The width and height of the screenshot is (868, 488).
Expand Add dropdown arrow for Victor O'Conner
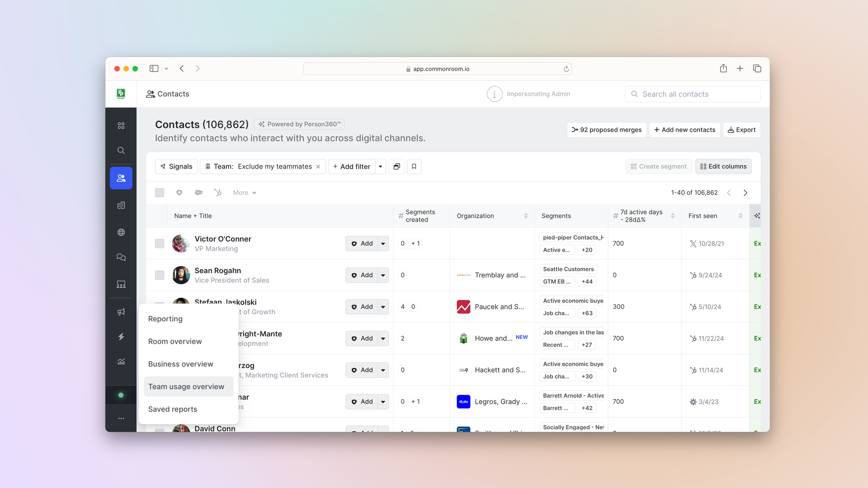(383, 244)
